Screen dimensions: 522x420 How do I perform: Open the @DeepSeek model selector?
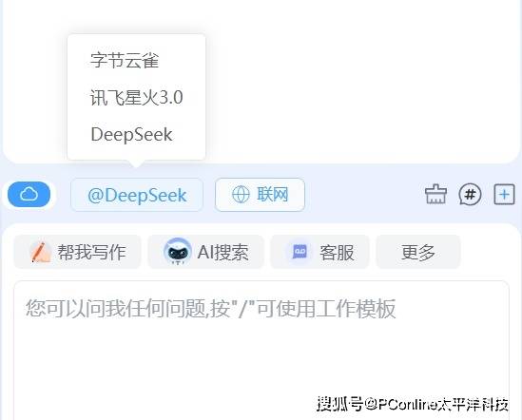[x=137, y=195]
